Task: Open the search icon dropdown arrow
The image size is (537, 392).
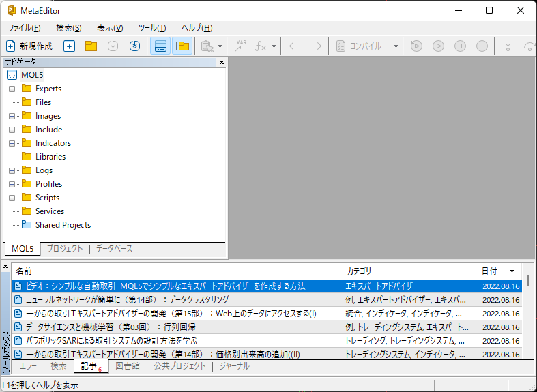Action: [220, 46]
